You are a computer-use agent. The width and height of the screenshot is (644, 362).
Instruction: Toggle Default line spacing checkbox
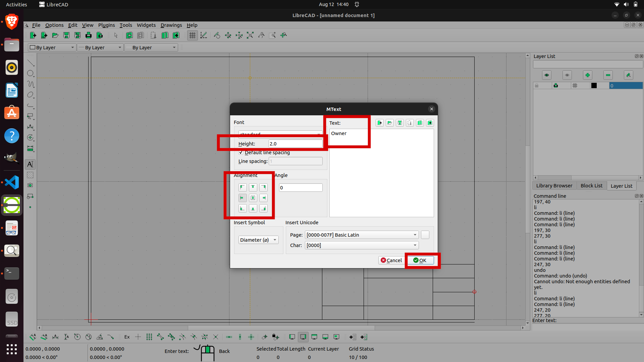click(241, 153)
